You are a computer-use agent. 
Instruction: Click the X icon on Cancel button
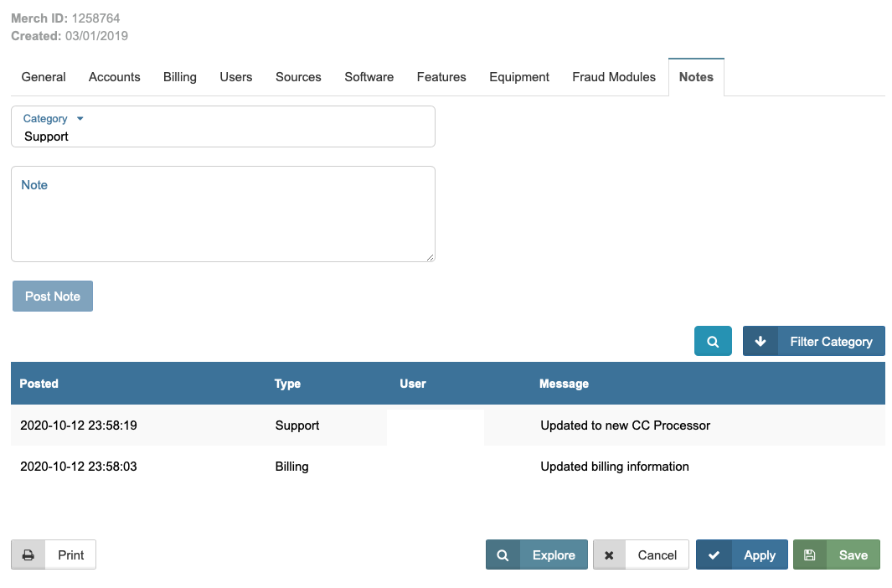click(x=610, y=555)
